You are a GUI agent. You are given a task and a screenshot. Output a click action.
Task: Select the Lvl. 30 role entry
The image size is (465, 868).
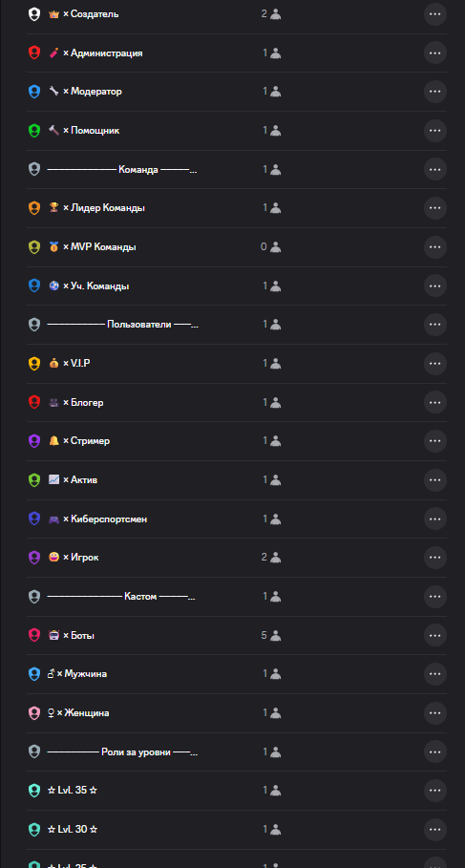237,829
